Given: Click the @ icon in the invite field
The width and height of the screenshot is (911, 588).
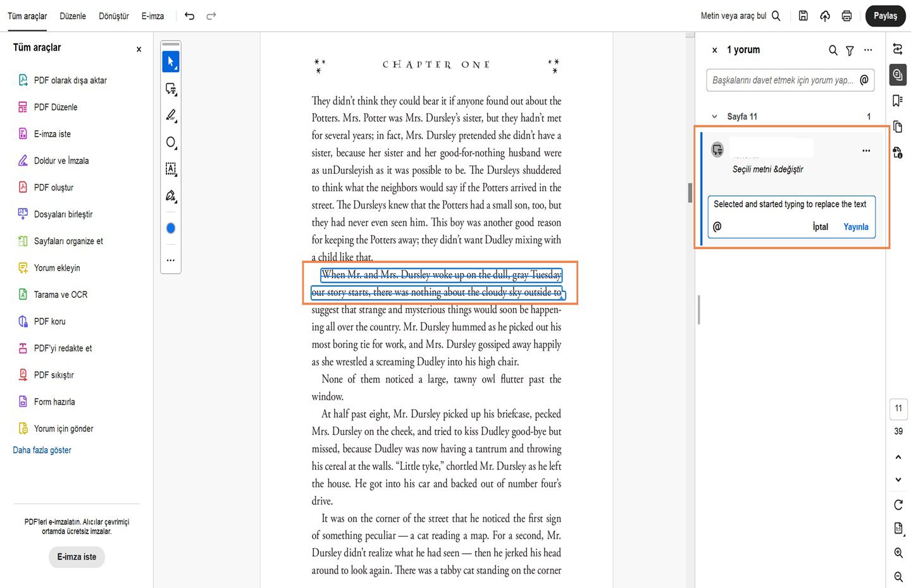Looking at the screenshot, I should tap(864, 80).
